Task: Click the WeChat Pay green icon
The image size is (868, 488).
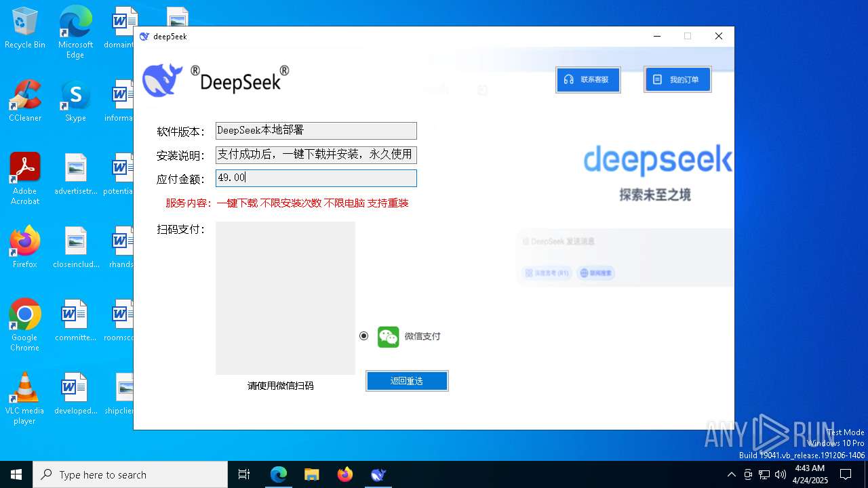Action: click(389, 336)
